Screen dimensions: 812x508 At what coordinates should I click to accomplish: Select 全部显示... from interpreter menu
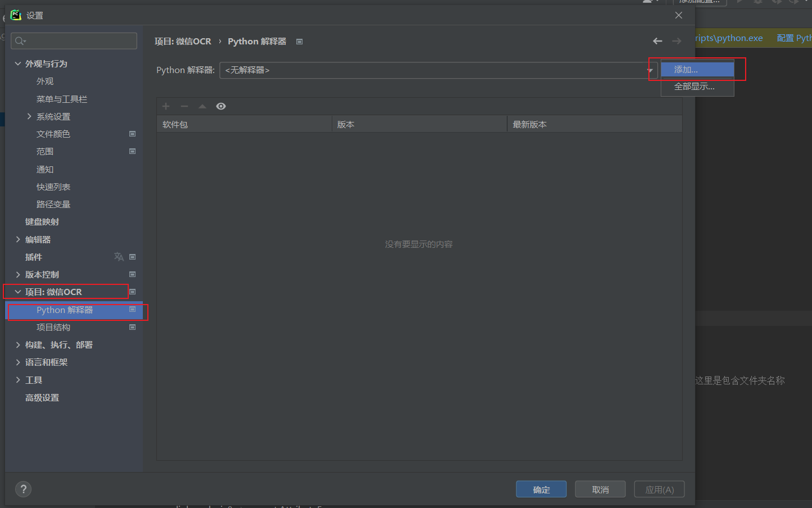point(697,87)
